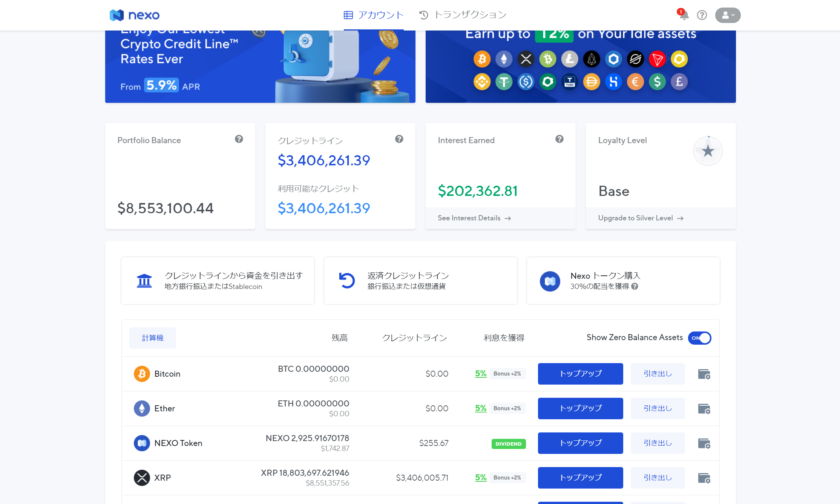The height and width of the screenshot is (504, 840).
Task: Open クレジットラインから資金を引き出す card
Action: [218, 281]
